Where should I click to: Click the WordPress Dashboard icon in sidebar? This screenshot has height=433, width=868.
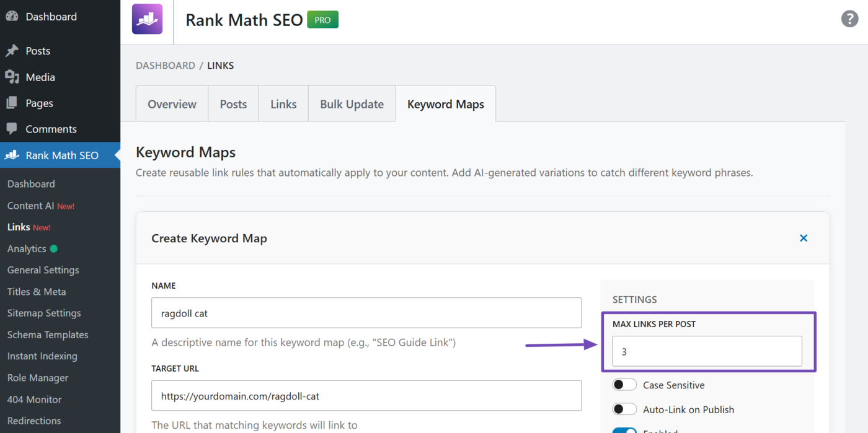click(x=12, y=16)
